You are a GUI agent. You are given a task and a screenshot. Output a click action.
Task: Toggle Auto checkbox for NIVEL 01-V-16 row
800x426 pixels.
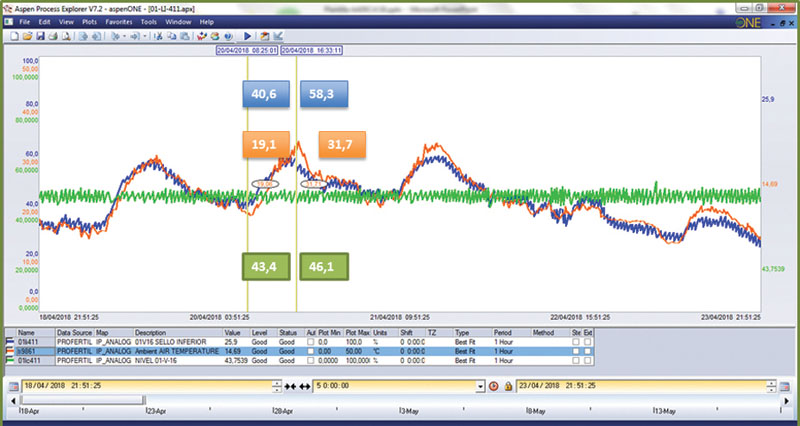point(310,360)
